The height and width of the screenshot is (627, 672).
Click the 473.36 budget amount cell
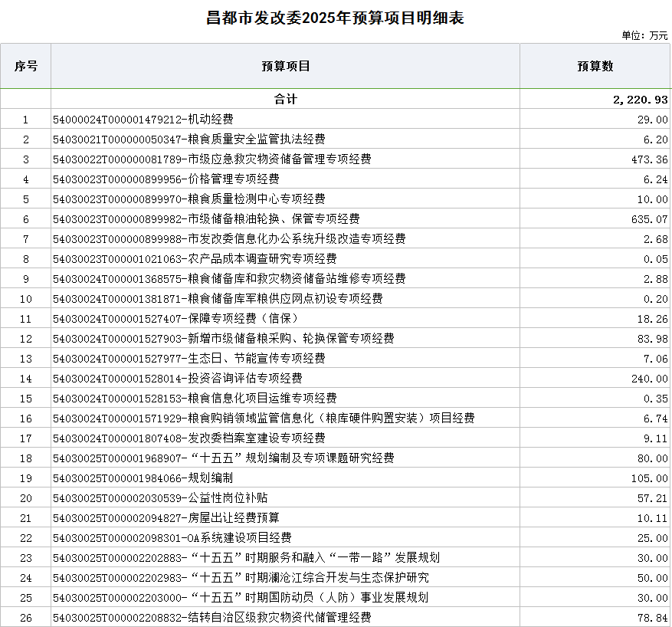[648, 159]
